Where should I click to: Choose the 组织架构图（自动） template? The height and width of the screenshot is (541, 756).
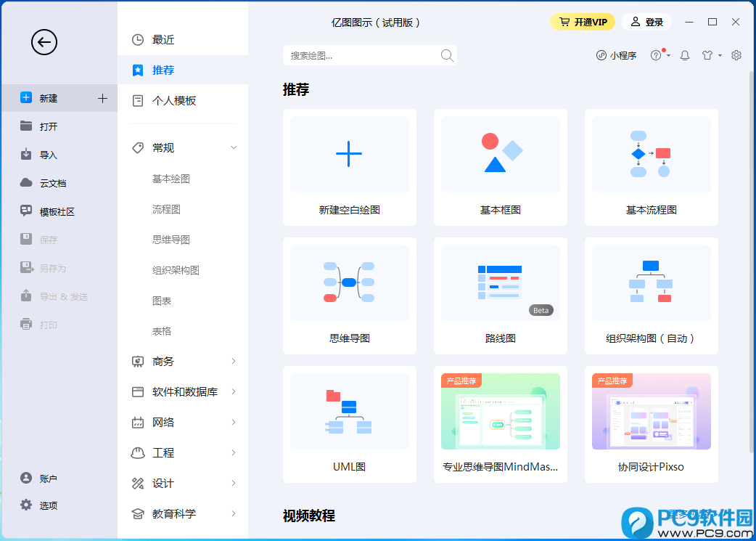click(x=652, y=296)
